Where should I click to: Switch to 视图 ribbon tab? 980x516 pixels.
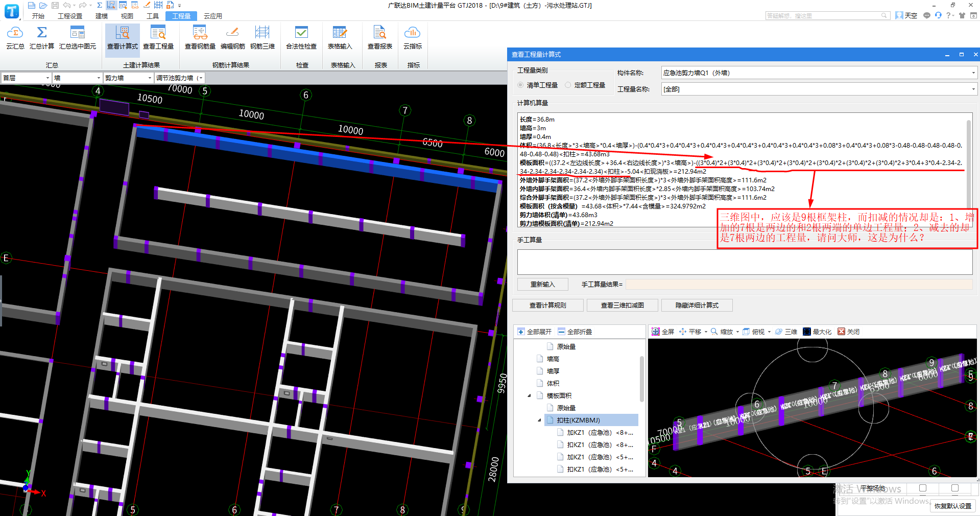tap(127, 16)
